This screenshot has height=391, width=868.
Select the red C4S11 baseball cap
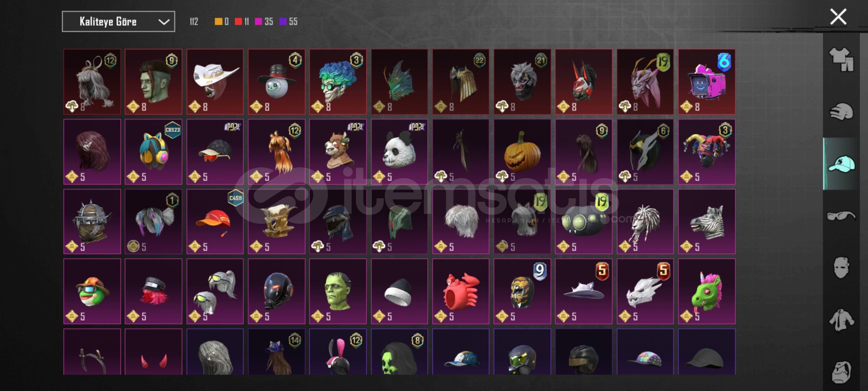[x=215, y=222]
